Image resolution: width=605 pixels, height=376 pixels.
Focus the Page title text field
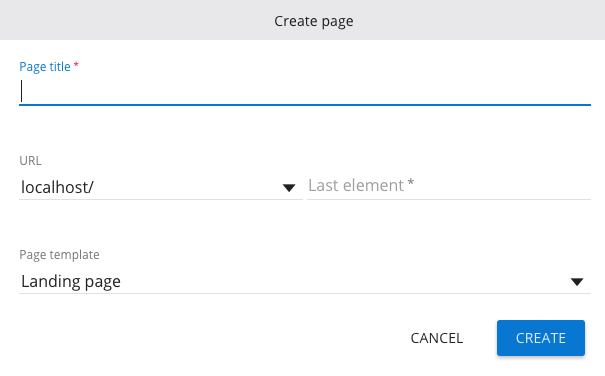coord(305,91)
